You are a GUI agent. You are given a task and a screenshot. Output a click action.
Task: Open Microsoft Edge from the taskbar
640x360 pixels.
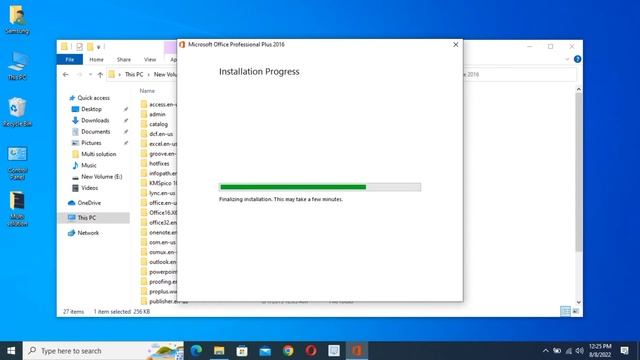(x=196, y=351)
